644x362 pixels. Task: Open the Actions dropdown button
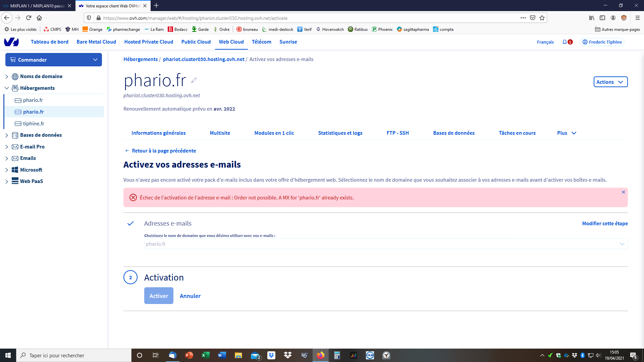[610, 82]
